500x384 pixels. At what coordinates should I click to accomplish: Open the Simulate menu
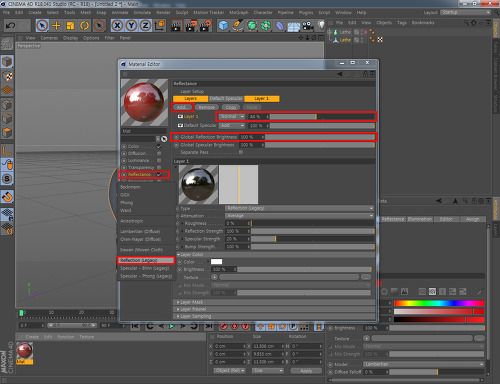(x=142, y=12)
